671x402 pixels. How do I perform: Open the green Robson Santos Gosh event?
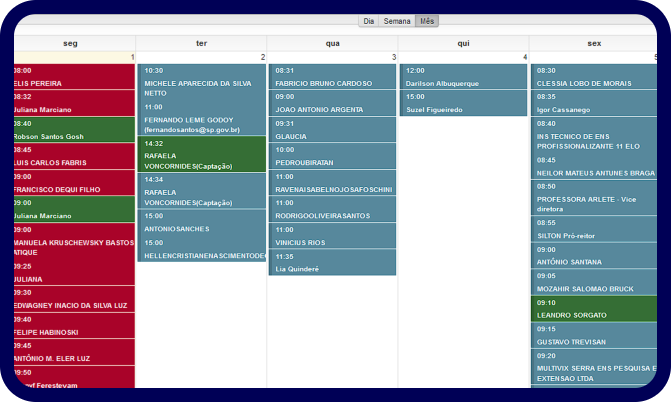coord(72,129)
